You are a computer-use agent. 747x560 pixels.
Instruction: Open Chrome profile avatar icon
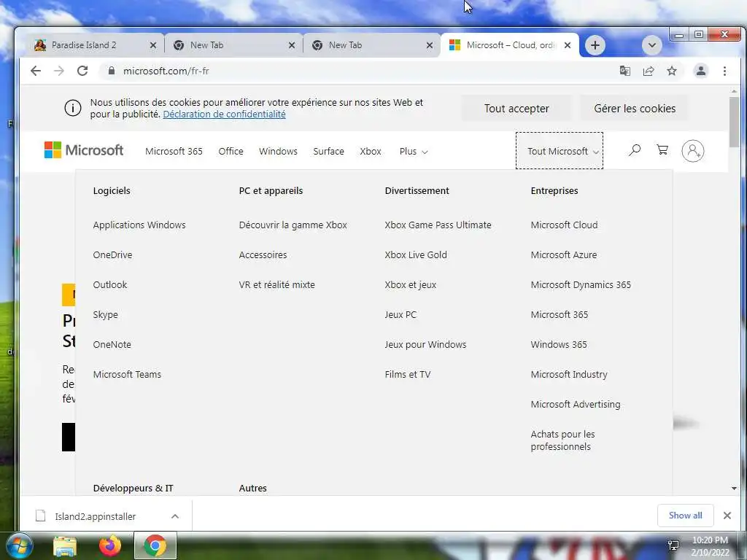[701, 71]
